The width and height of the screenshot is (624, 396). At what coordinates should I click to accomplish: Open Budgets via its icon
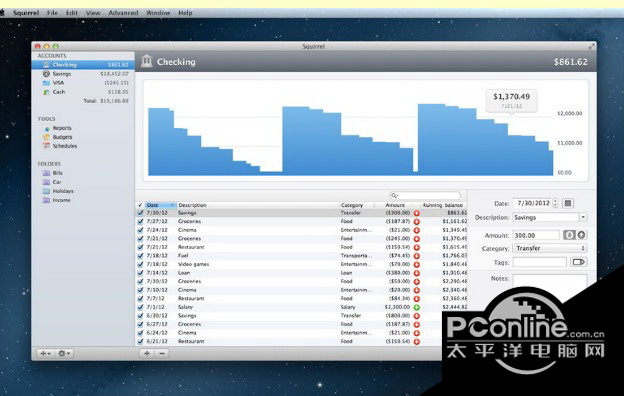pyautogui.click(x=47, y=137)
